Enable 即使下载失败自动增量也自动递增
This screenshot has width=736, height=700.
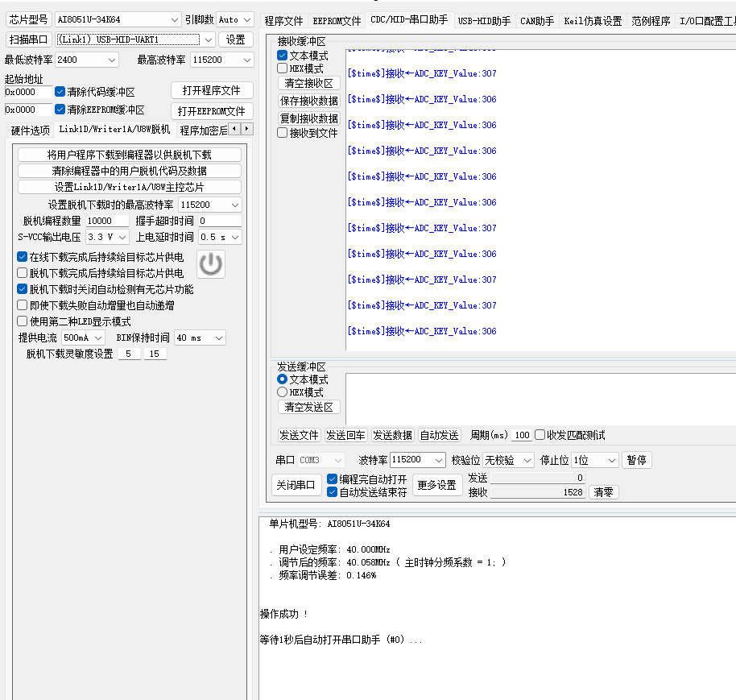(x=22, y=305)
